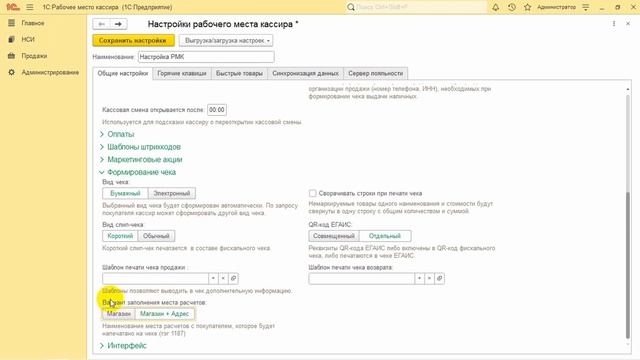Click the 1C logo icon
Screen dimensions: 640x360
[x=13, y=7]
